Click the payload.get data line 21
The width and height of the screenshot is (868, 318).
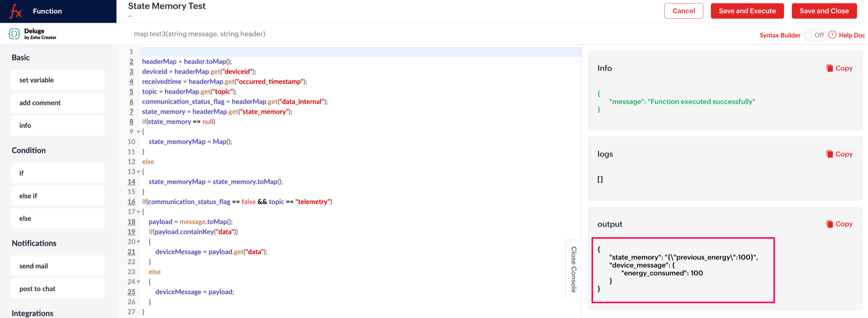[211, 252]
